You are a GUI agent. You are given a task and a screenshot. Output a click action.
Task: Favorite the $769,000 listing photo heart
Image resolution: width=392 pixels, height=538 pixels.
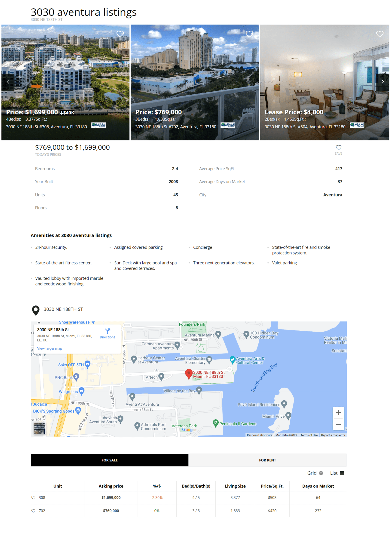[x=249, y=34]
